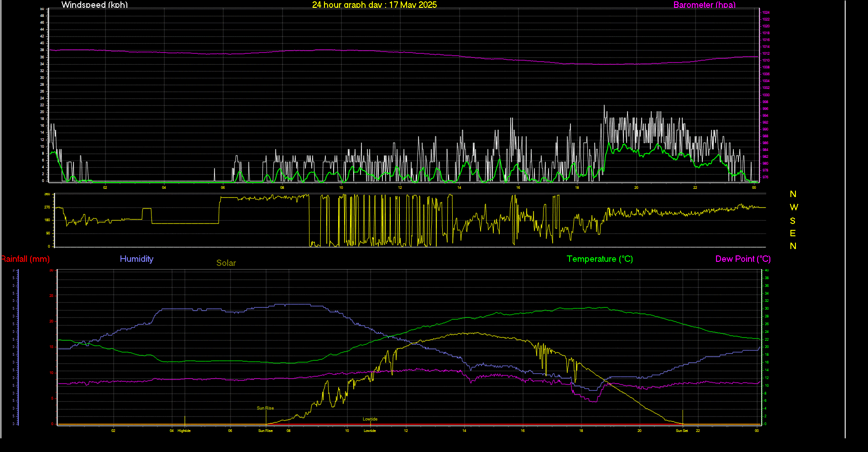Viewport: 868px width, 452px height.
Task: Click the Hightide marker on the time axis
Action: tap(184, 431)
